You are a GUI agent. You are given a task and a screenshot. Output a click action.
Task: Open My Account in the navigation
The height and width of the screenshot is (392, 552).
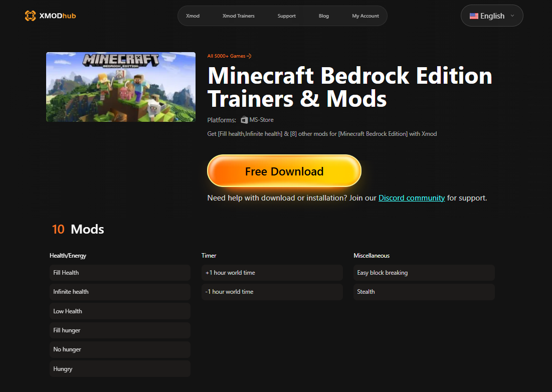point(365,16)
